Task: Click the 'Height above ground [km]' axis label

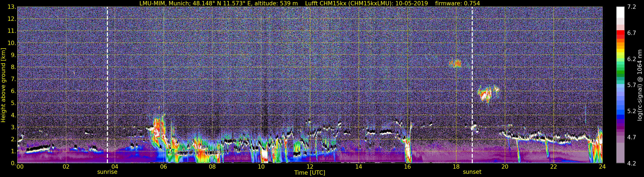Action: coord(3,85)
